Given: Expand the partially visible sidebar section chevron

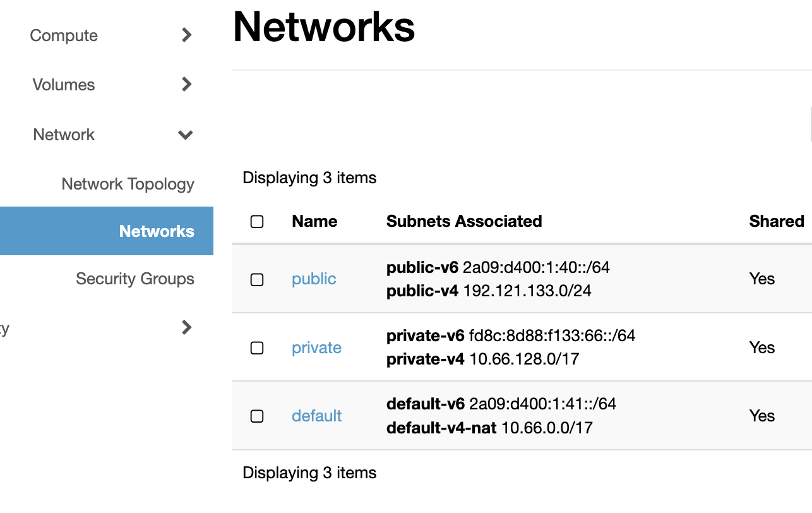Looking at the screenshot, I should pos(186,327).
